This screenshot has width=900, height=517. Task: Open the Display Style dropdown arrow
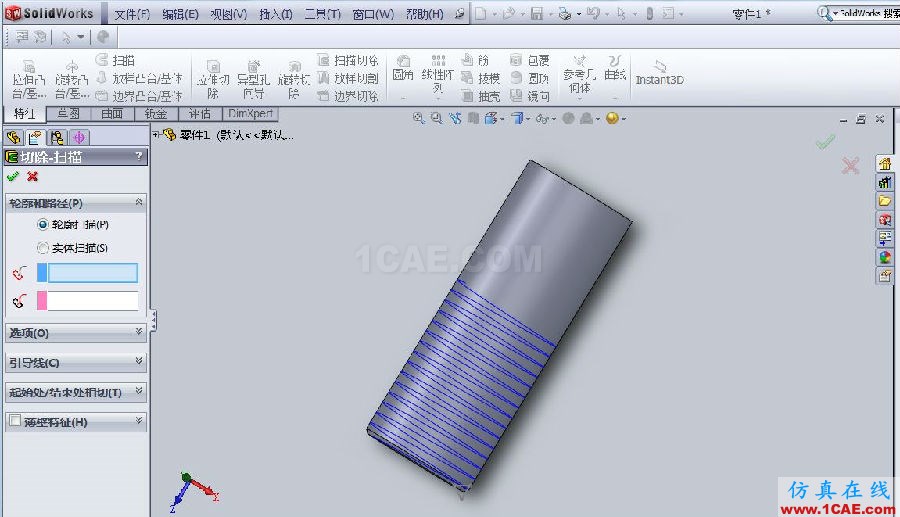528,119
